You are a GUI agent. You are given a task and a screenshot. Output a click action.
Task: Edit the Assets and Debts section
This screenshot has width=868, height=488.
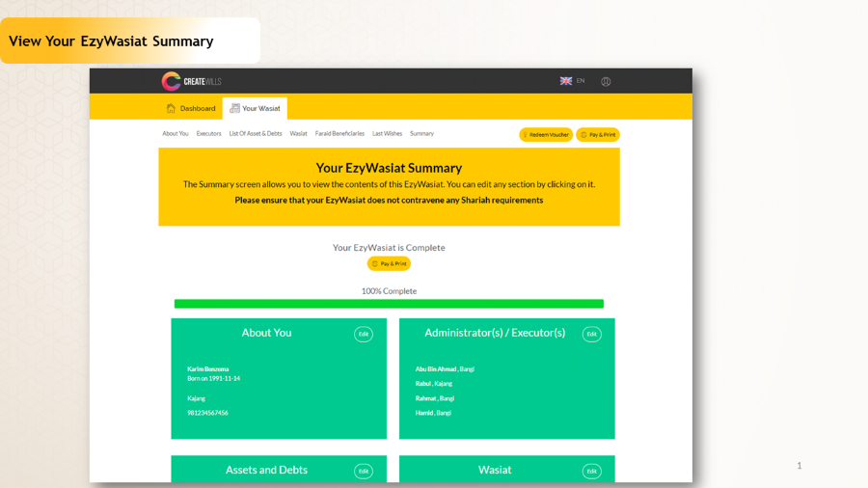(x=364, y=472)
